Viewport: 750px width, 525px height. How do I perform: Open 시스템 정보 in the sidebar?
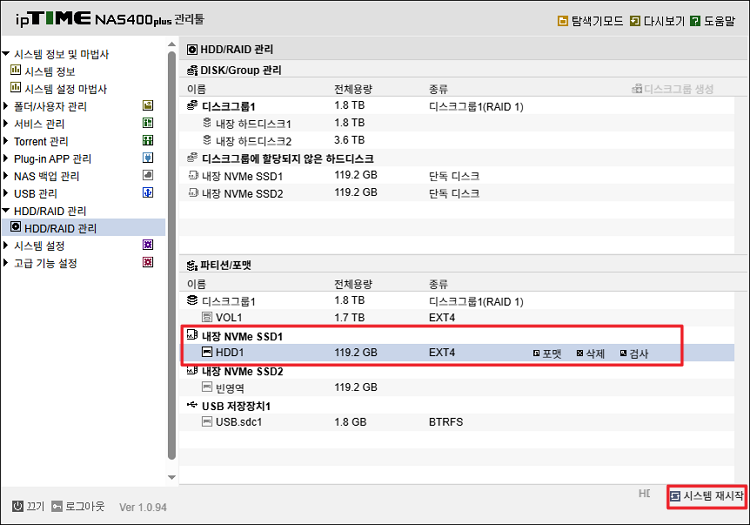[x=49, y=71]
